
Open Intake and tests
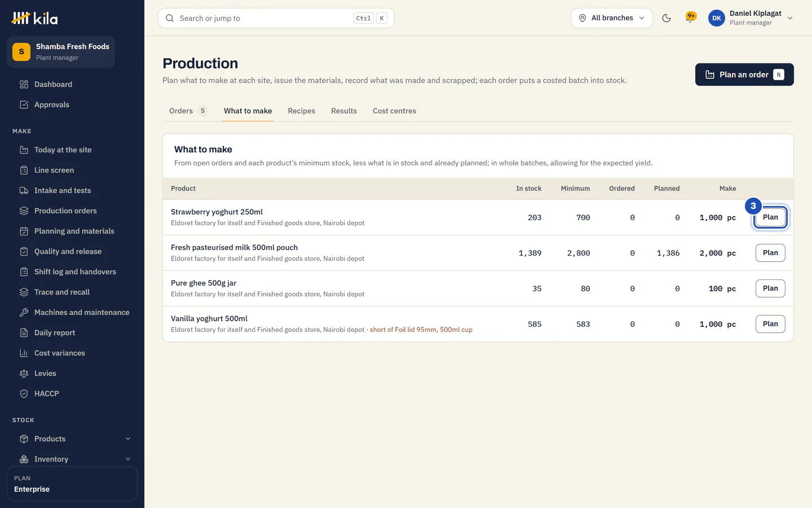72,190
